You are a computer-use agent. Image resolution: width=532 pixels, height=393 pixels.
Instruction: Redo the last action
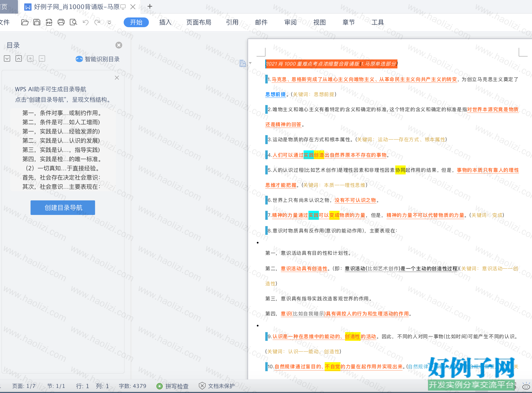(x=97, y=22)
